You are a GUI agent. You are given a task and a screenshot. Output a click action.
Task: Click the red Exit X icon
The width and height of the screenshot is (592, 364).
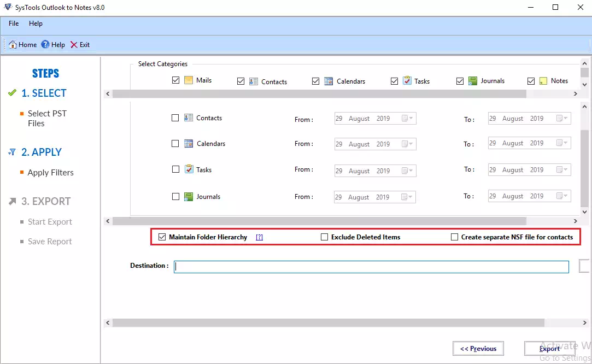point(74,45)
